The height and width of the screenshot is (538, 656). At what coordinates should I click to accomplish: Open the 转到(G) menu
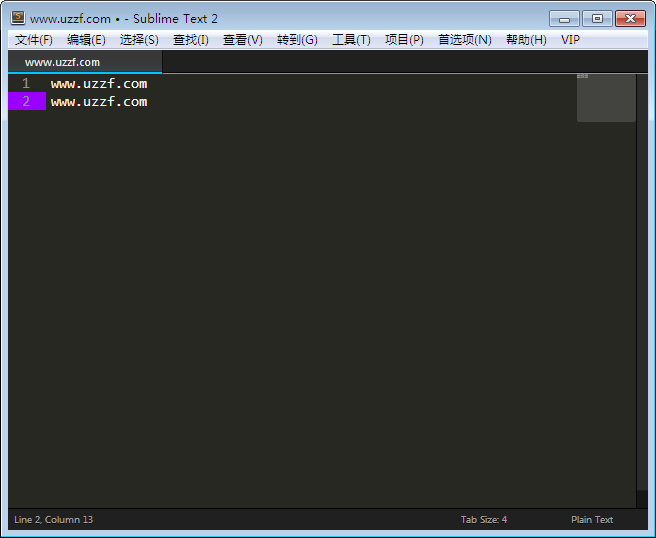click(297, 40)
